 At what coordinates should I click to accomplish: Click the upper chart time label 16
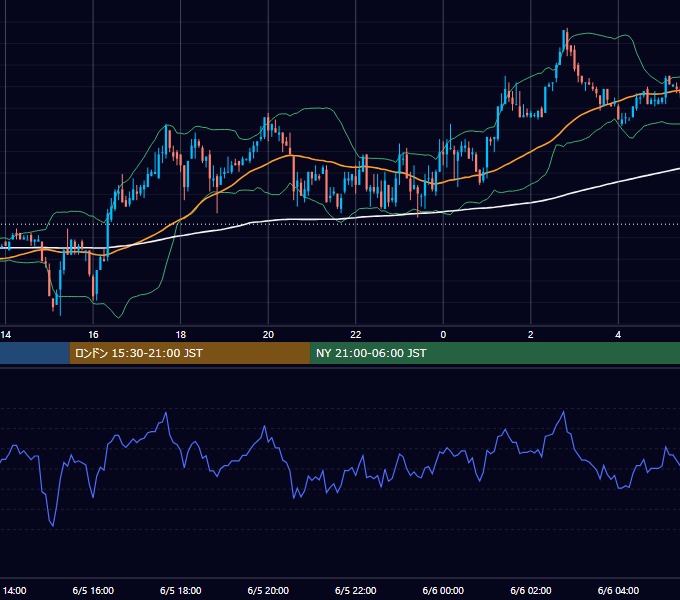point(93,335)
